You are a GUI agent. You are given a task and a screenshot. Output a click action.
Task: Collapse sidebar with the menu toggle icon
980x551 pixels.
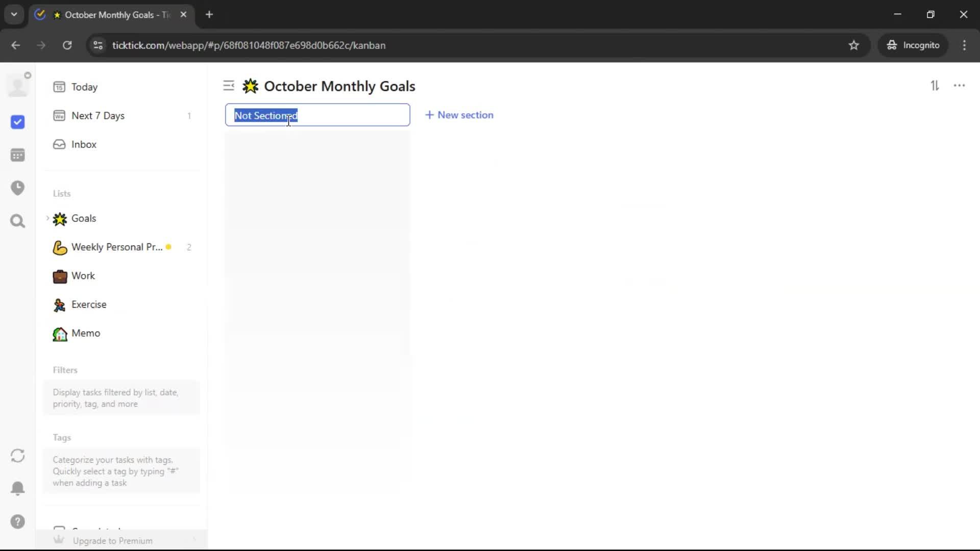pyautogui.click(x=229, y=86)
